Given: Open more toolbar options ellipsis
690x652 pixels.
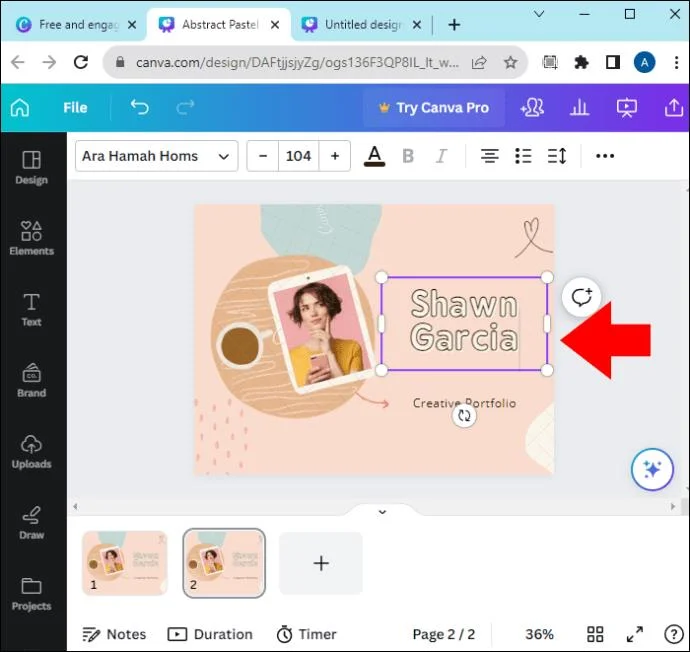Looking at the screenshot, I should click(605, 156).
